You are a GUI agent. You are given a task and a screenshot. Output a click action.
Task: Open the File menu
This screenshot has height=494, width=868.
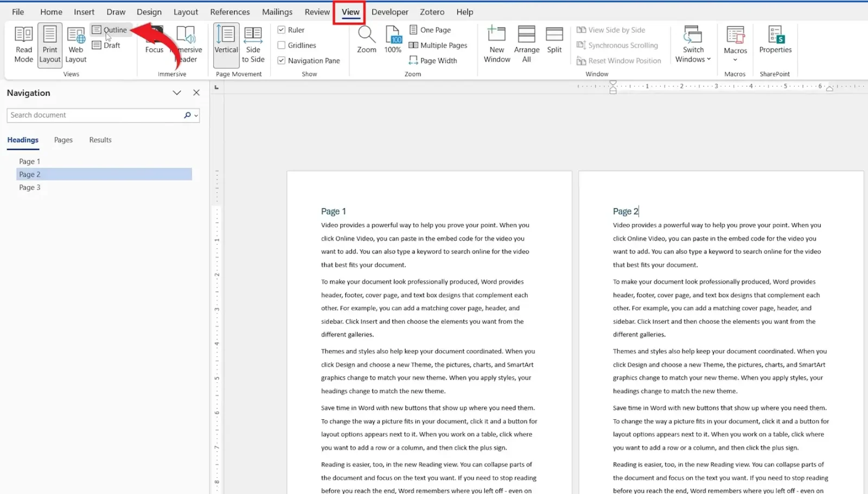[x=18, y=11]
